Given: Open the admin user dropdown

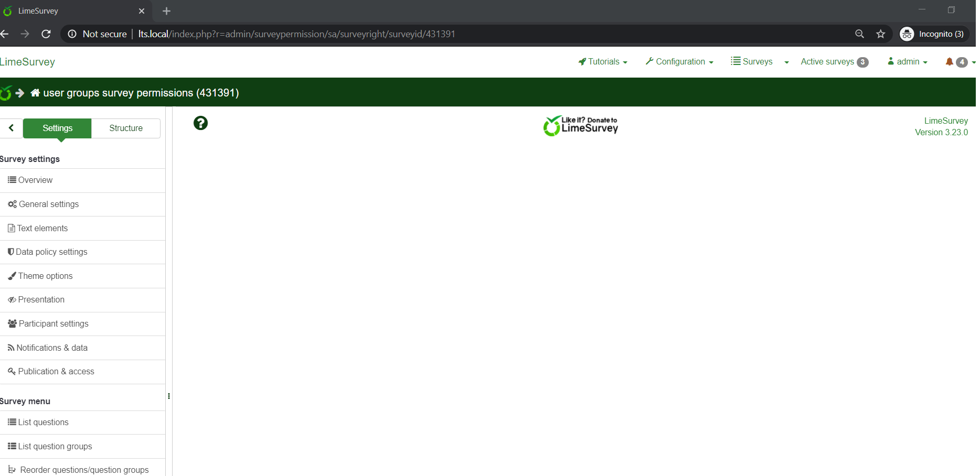Looking at the screenshot, I should tap(908, 62).
